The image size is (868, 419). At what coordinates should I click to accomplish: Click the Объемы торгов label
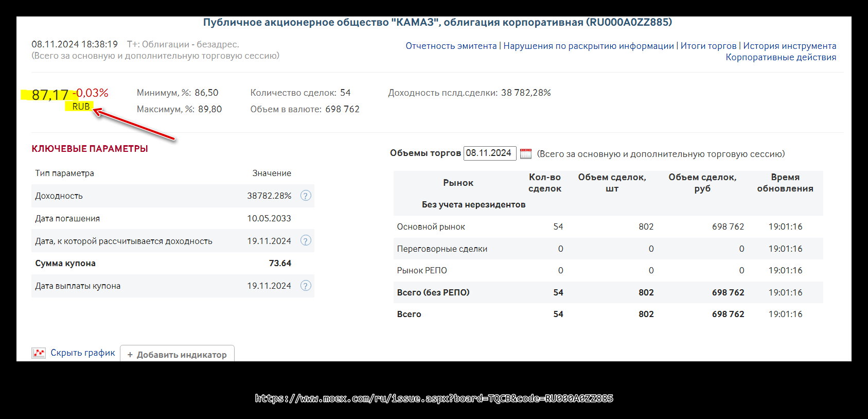point(426,153)
